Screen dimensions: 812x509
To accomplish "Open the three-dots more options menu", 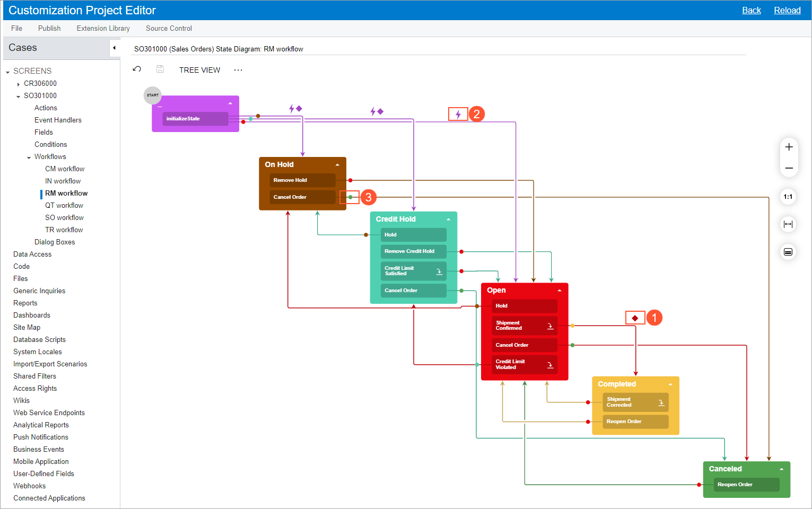I will (238, 70).
